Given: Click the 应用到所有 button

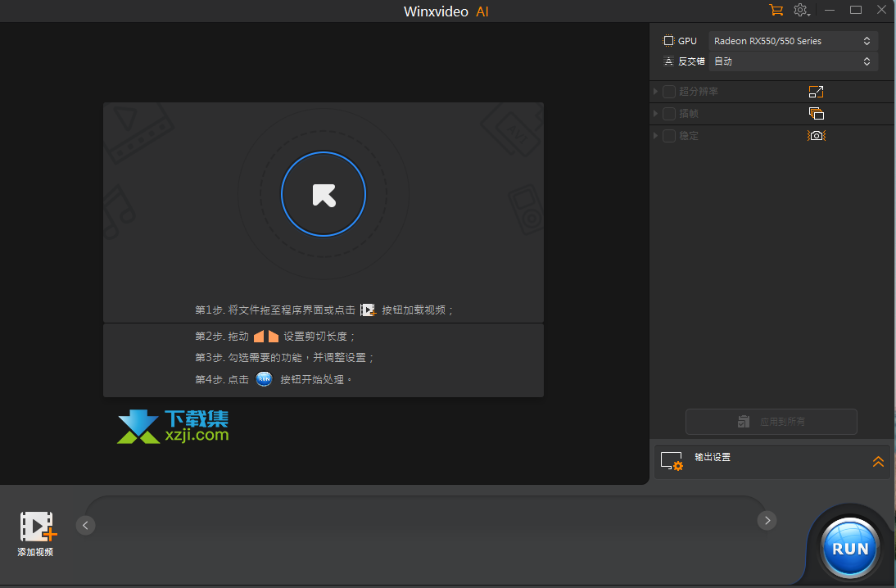Looking at the screenshot, I should click(x=772, y=422).
